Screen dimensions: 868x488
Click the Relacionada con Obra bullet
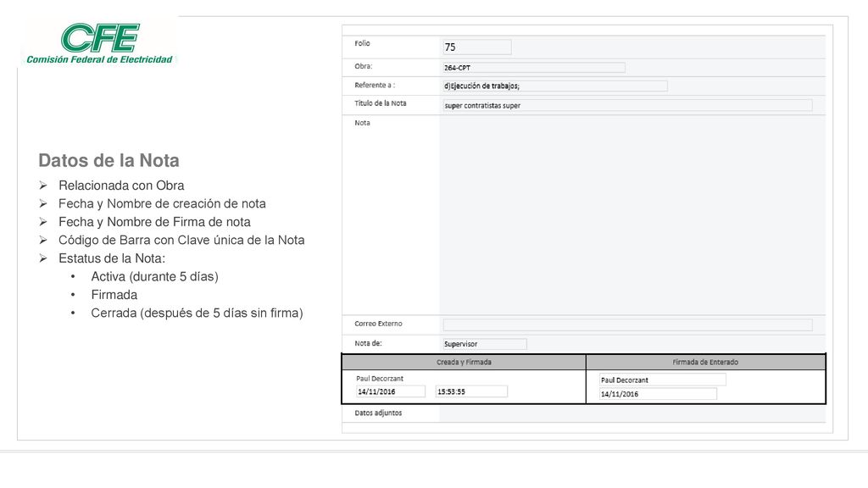coord(121,186)
